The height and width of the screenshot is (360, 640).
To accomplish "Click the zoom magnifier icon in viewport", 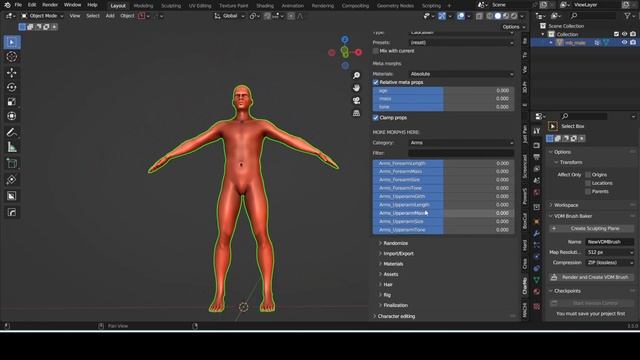I will click(356, 76).
